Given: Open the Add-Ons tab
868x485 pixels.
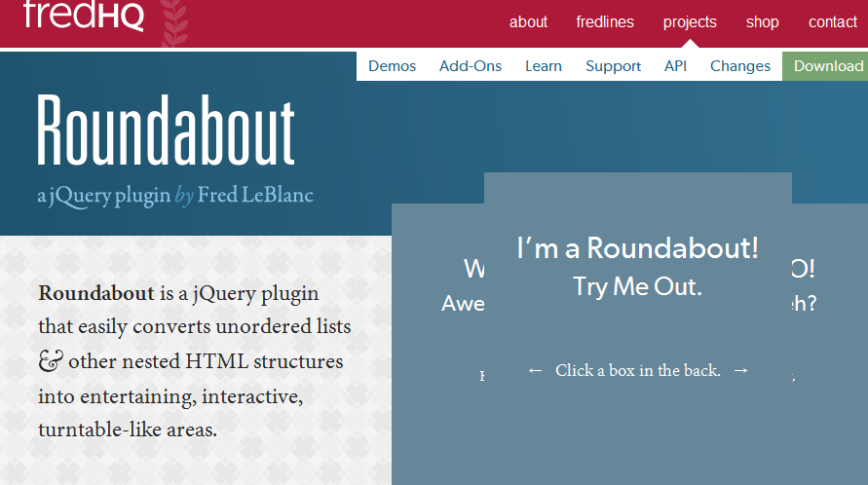Looking at the screenshot, I should coord(471,66).
